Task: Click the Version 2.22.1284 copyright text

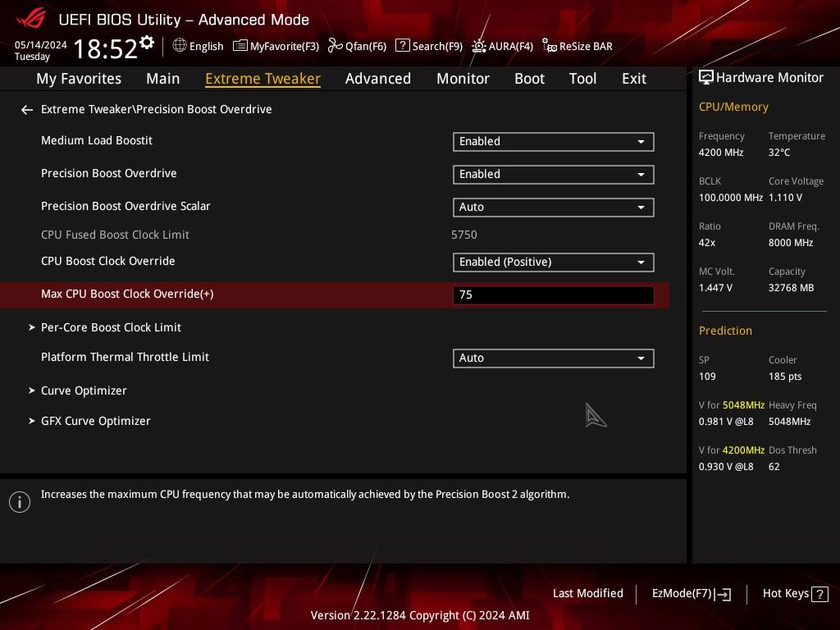Action: (420, 615)
